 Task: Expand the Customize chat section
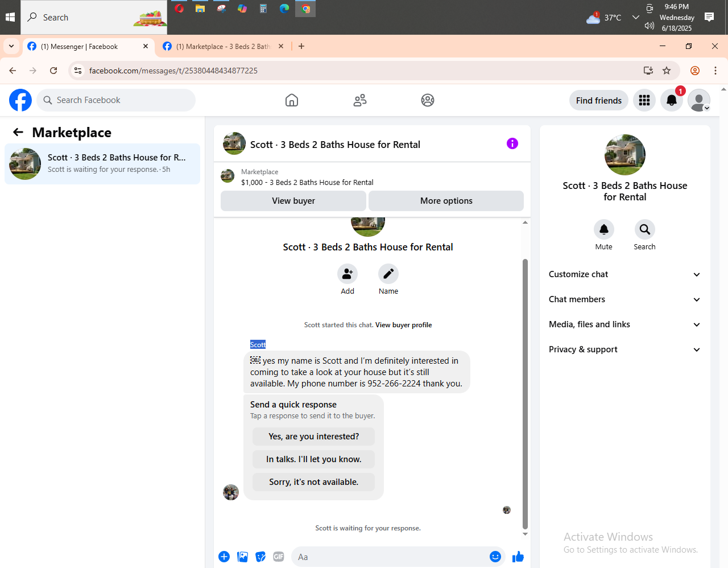[x=624, y=274]
